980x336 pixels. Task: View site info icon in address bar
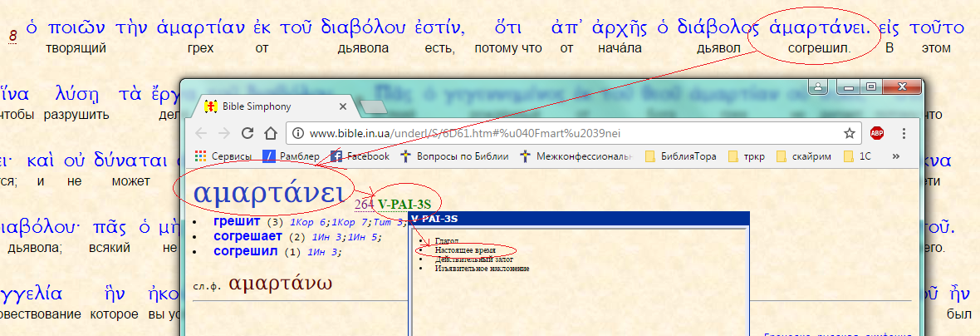tap(298, 133)
